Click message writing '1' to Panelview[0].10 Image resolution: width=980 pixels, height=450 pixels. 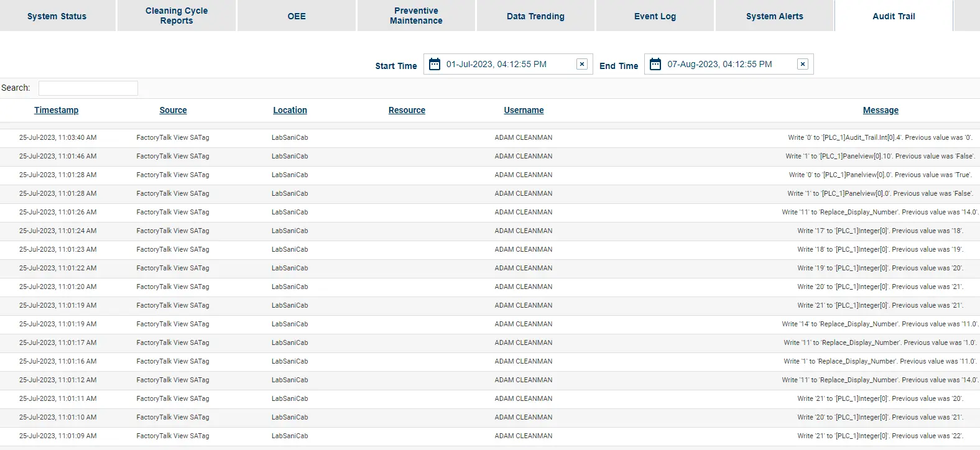point(880,156)
